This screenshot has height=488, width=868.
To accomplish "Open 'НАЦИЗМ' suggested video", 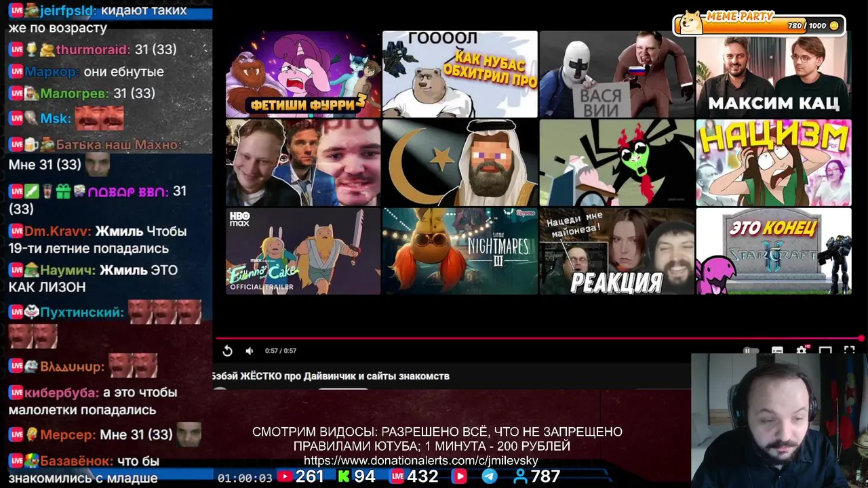I will (x=774, y=163).
